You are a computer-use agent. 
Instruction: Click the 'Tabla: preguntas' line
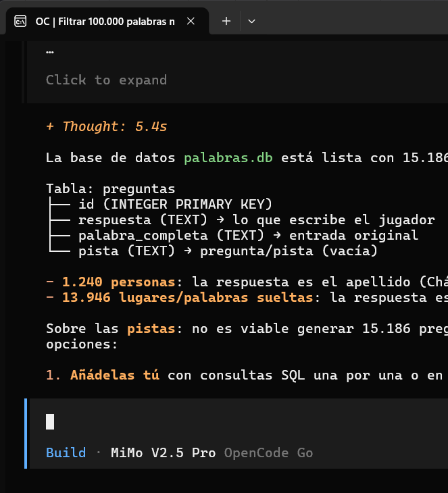point(110,188)
